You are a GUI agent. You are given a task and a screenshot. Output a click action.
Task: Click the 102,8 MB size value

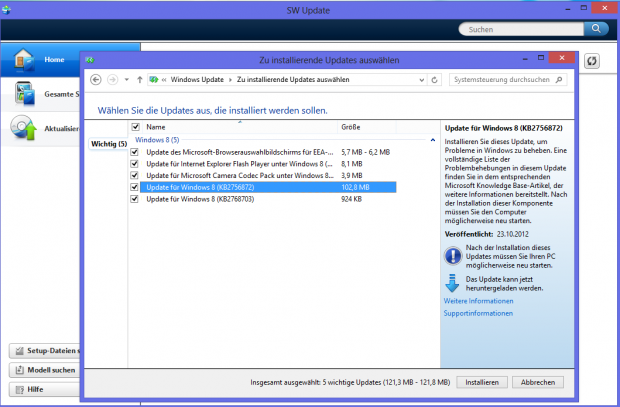click(355, 187)
